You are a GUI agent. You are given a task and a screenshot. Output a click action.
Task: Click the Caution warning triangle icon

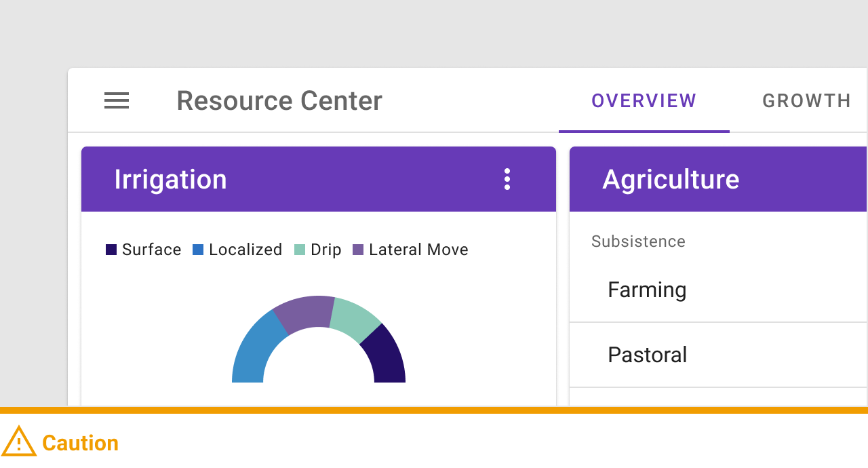(19, 442)
